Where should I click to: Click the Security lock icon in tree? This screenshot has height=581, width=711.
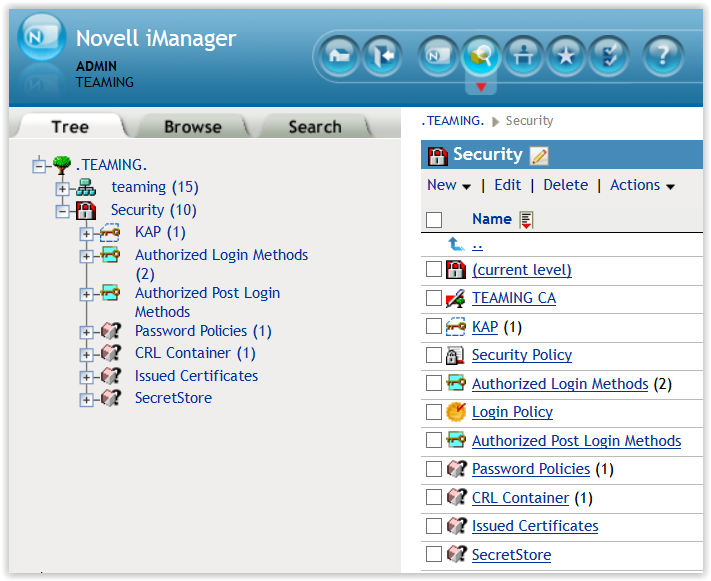(86, 210)
